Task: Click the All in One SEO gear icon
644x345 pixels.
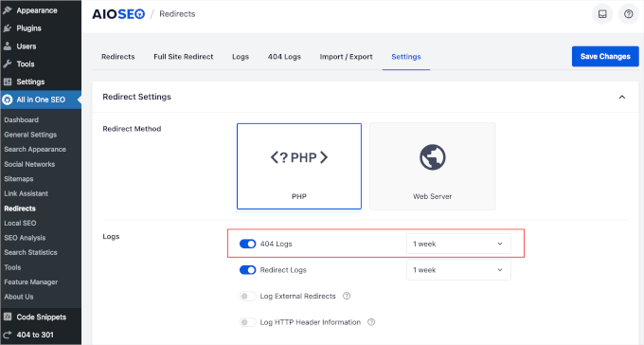Action: [x=8, y=100]
